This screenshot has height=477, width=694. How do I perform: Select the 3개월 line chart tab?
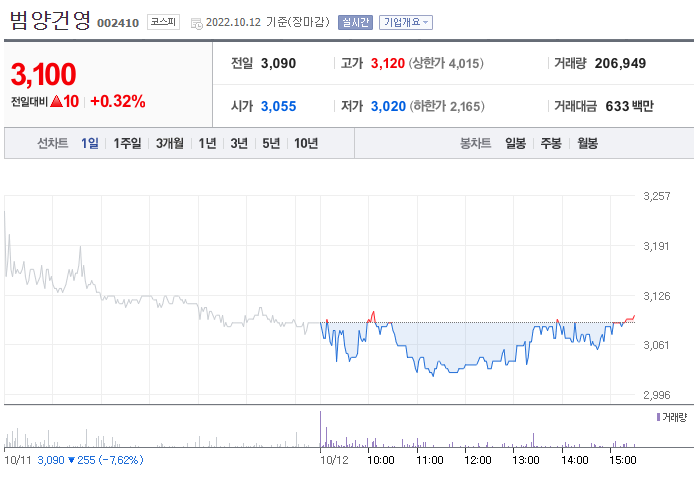[170, 143]
